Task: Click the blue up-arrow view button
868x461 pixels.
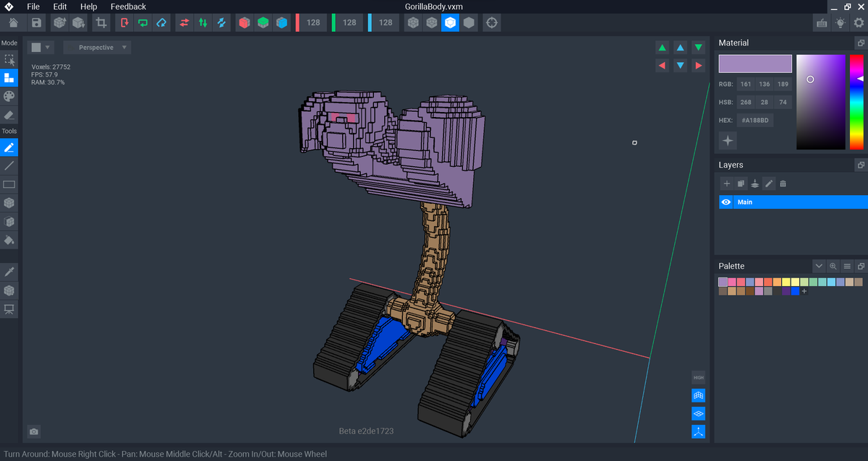Action: pyautogui.click(x=680, y=48)
